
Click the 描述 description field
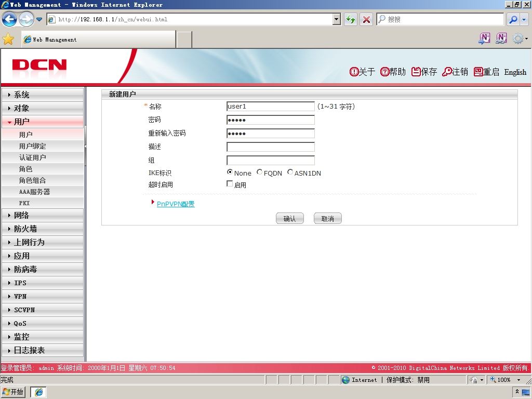coord(270,147)
